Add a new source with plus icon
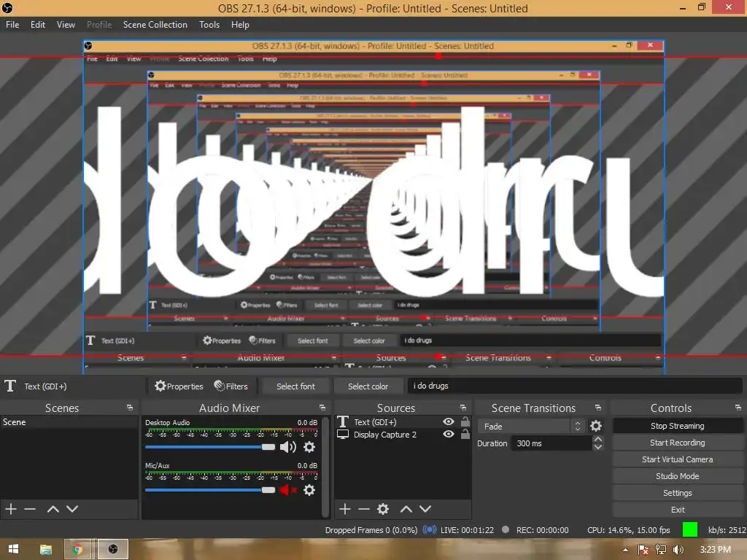This screenshot has width=747, height=560. coord(345,508)
